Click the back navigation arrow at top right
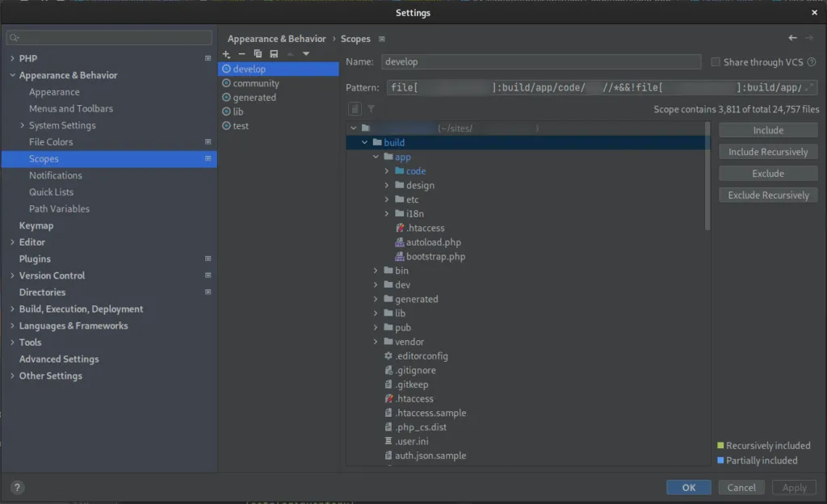 (792, 38)
